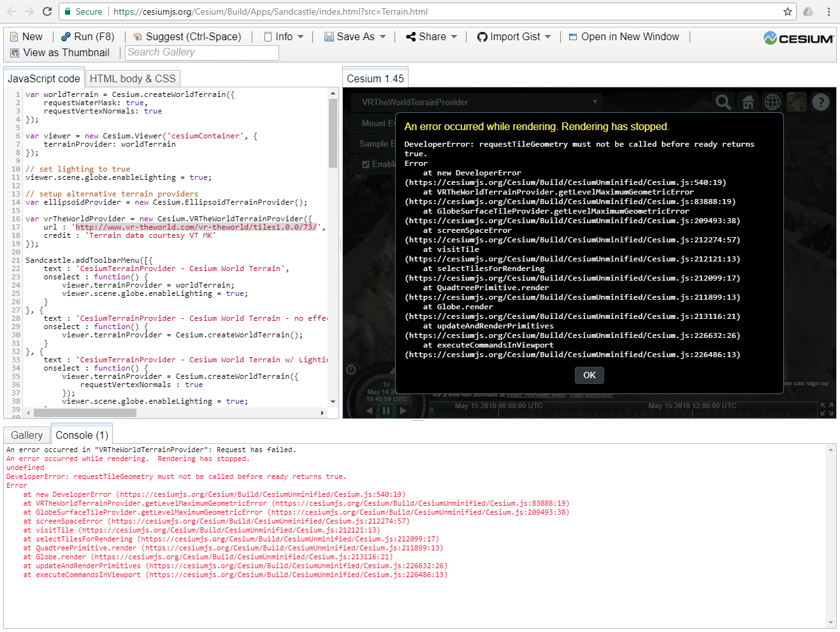Click play forward animation arrow

(x=403, y=411)
